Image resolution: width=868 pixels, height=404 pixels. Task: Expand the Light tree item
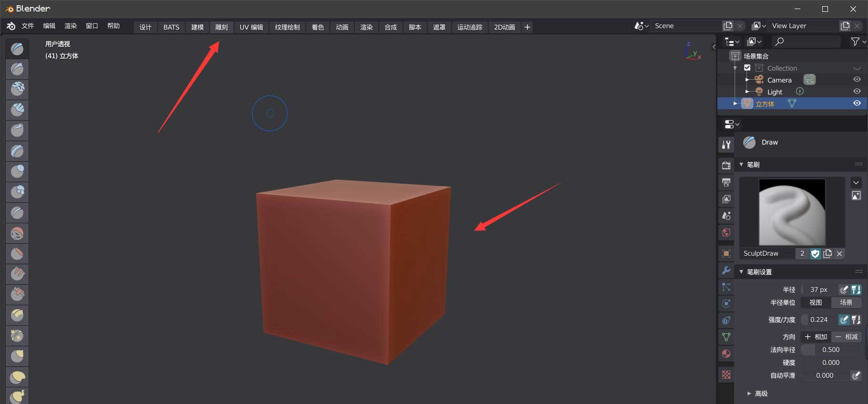tap(747, 92)
